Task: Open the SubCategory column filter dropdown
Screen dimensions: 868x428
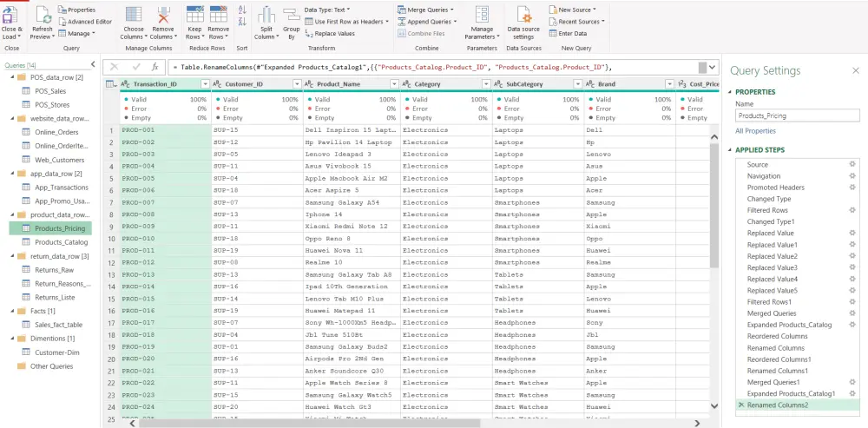Action: (577, 84)
